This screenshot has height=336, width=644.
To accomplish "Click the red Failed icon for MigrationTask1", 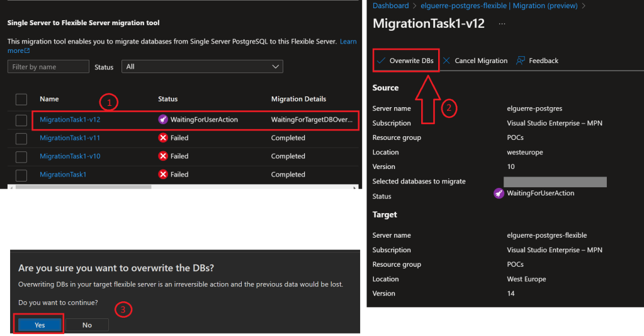I will click(x=163, y=175).
